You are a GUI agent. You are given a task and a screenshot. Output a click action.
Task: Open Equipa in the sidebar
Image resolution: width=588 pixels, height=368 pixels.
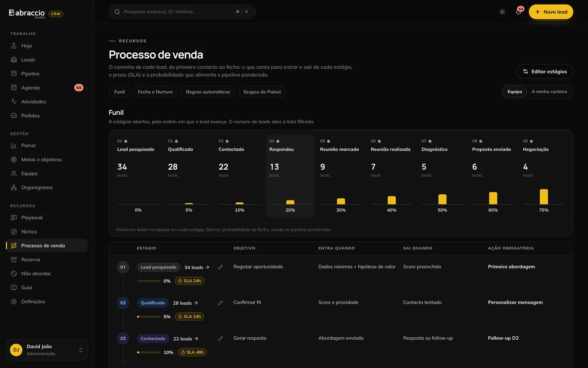point(47,173)
